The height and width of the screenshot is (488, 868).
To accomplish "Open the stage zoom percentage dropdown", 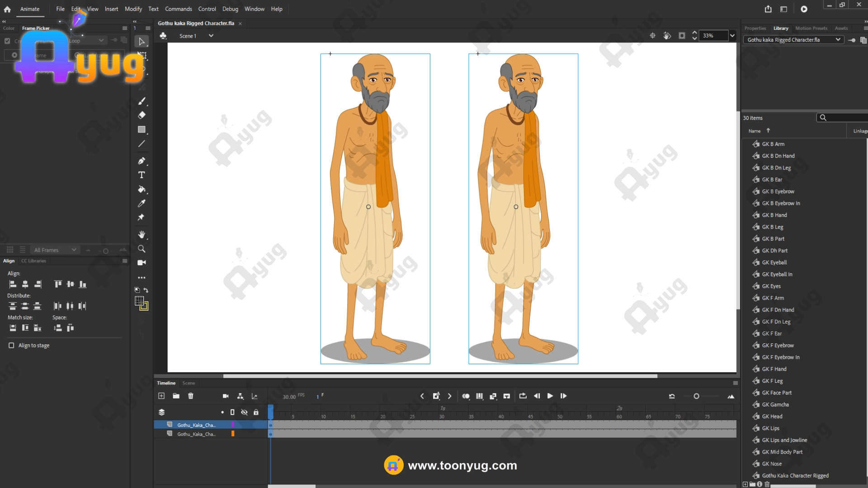I will pos(732,36).
